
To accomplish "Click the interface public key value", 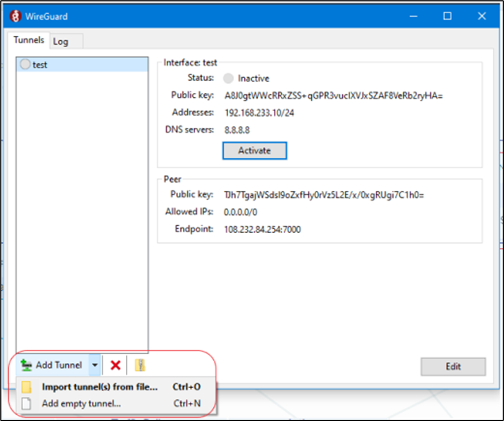I will coord(334,95).
